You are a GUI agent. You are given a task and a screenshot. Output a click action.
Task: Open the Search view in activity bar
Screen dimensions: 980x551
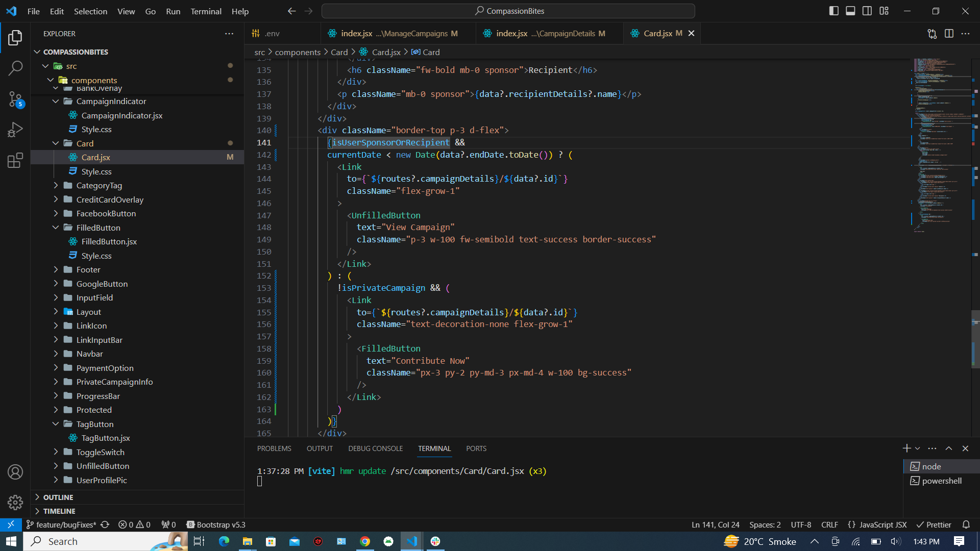pos(15,68)
